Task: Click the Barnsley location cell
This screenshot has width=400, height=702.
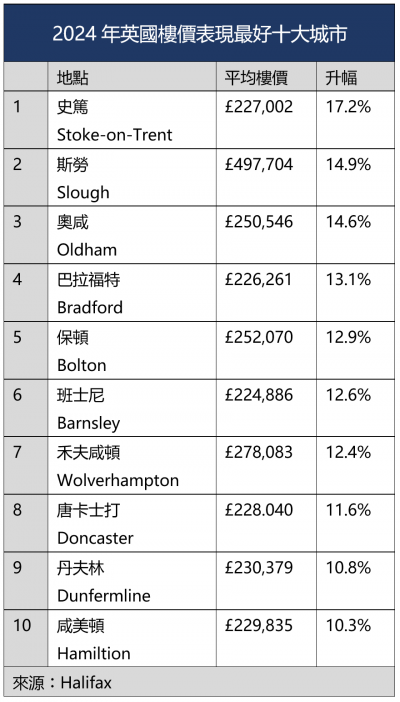Action: coord(132,408)
